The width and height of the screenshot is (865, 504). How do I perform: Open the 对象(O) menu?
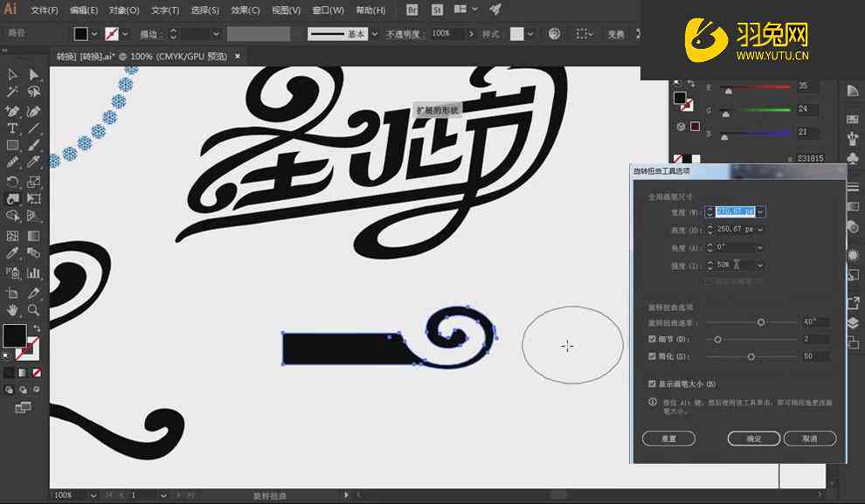pyautogui.click(x=124, y=10)
